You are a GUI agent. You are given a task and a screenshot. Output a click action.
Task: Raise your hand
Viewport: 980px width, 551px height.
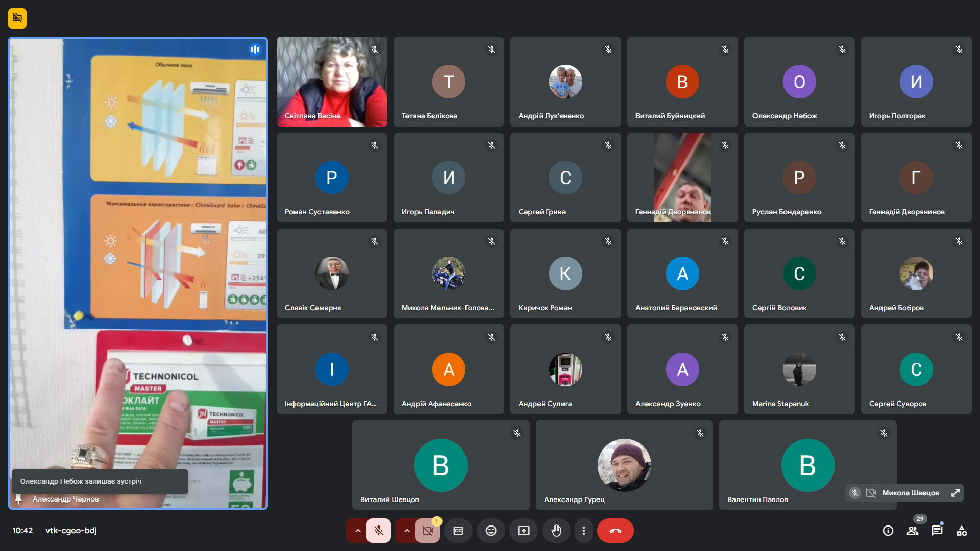(556, 531)
